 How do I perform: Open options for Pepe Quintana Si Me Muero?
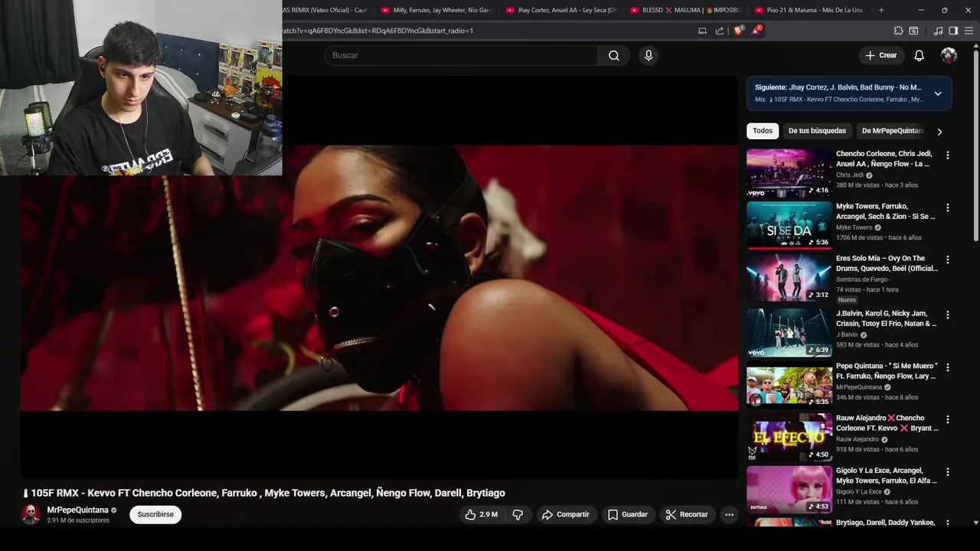point(947,367)
